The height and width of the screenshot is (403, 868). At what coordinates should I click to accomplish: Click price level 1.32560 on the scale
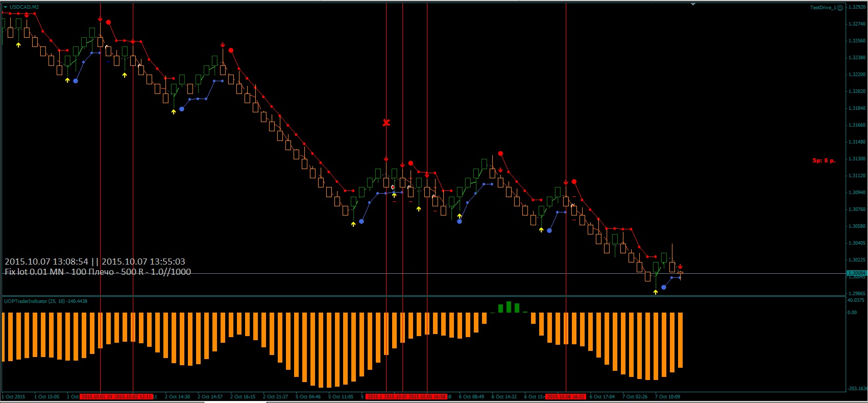856,41
